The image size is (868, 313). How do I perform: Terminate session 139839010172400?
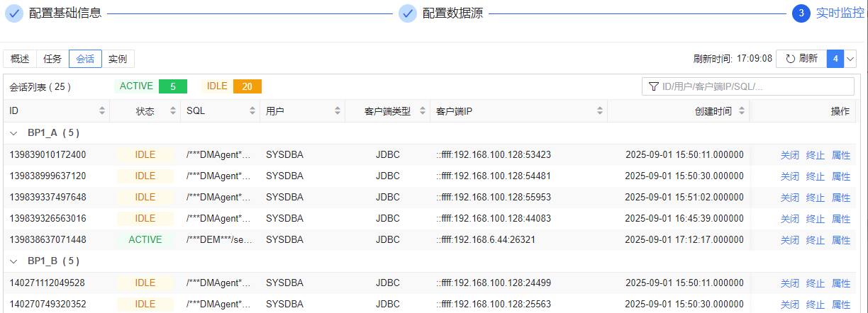[x=815, y=155]
